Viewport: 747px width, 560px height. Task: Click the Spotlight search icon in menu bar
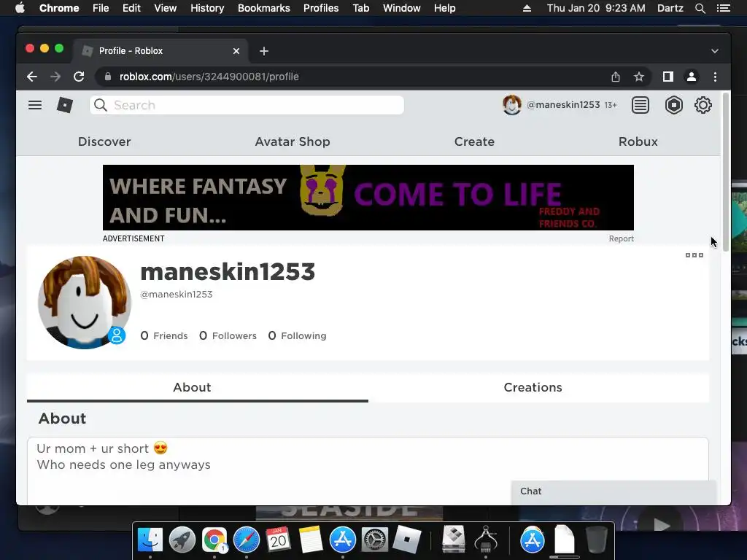[700, 8]
